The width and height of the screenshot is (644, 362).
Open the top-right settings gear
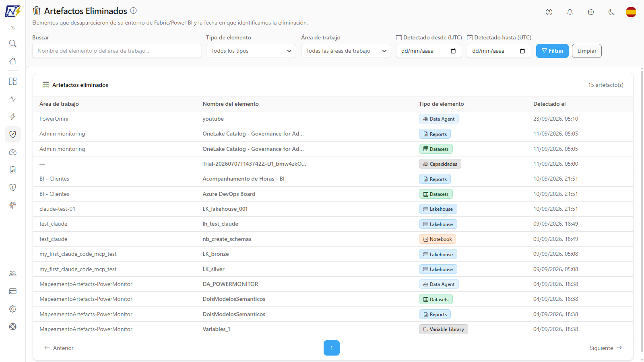[x=591, y=12]
